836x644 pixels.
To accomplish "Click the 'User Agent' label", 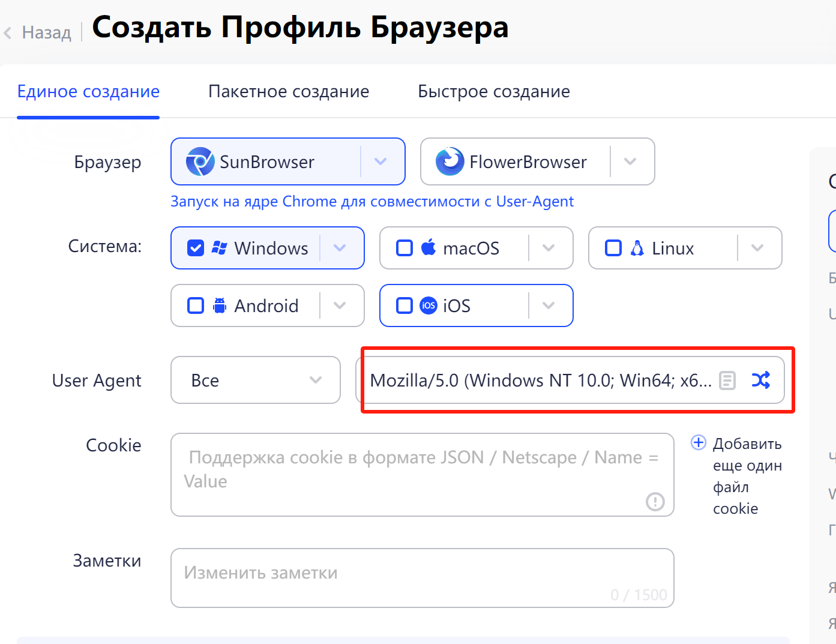I will click(97, 381).
